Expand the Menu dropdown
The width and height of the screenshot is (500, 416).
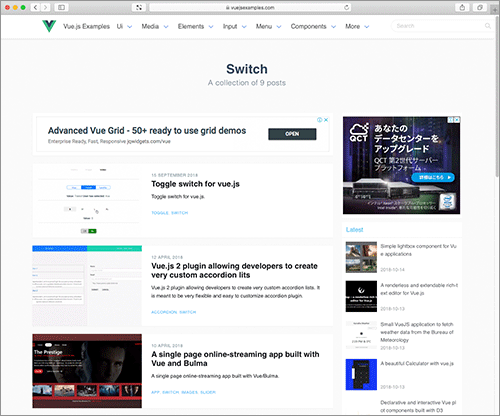coord(268,26)
